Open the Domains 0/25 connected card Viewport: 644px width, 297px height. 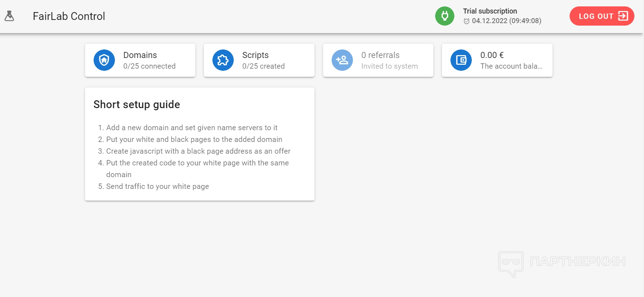tap(140, 60)
